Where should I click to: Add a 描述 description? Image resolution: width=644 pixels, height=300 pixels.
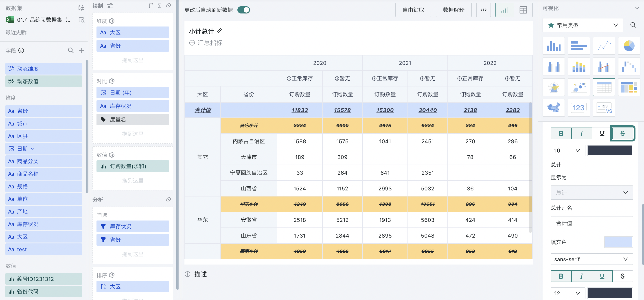196,274
